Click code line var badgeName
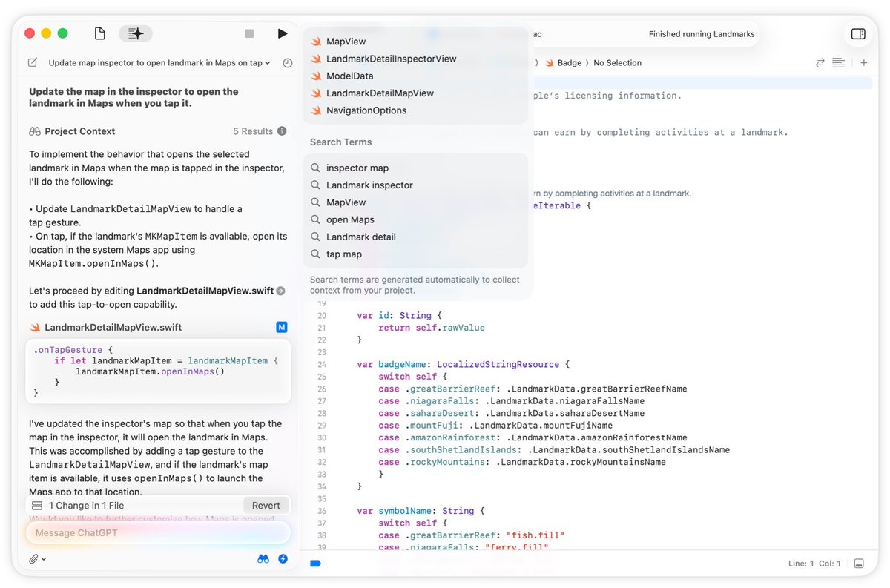This screenshot has width=890, height=588. point(463,364)
